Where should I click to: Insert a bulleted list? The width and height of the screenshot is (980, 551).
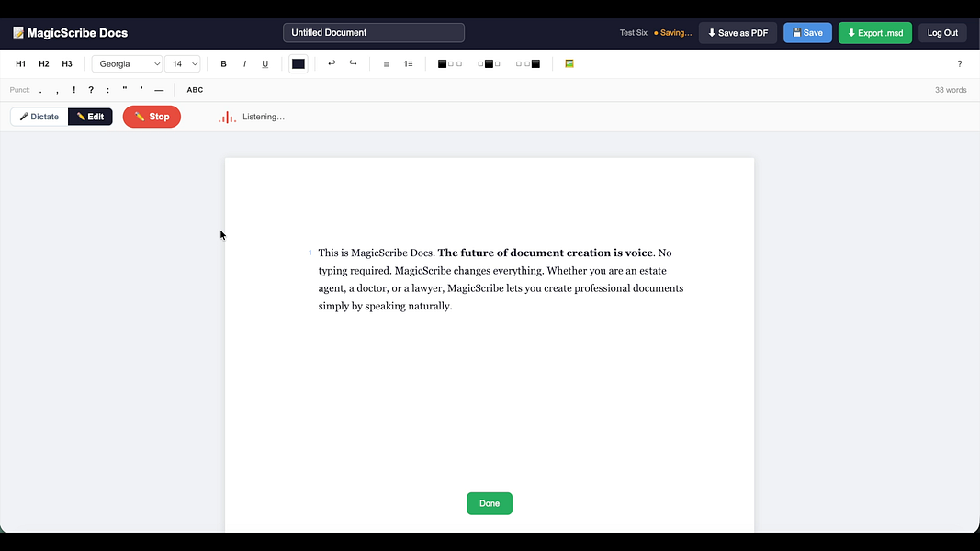click(x=387, y=63)
